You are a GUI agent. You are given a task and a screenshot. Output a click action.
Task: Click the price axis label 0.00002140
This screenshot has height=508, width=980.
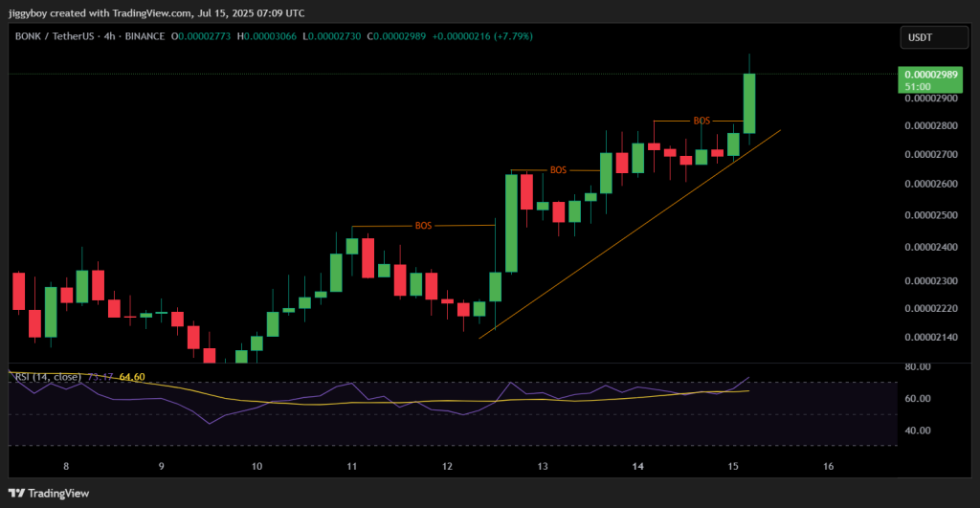pos(930,337)
